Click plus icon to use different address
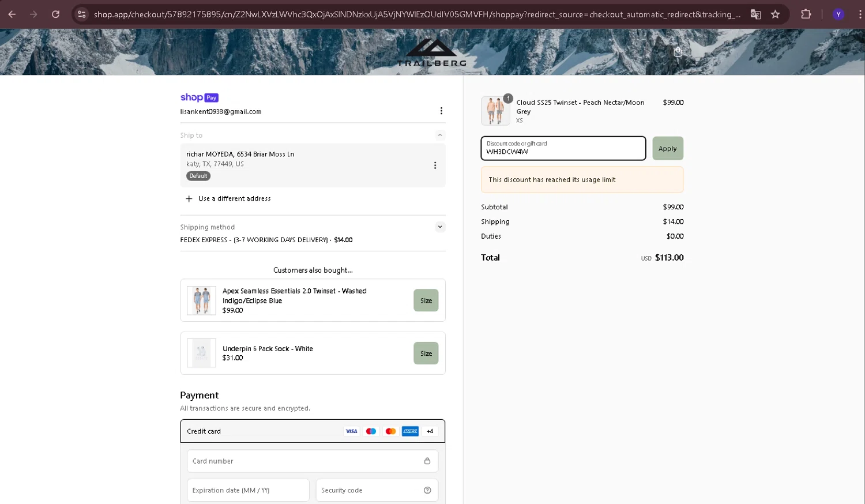865x504 pixels. [189, 198]
